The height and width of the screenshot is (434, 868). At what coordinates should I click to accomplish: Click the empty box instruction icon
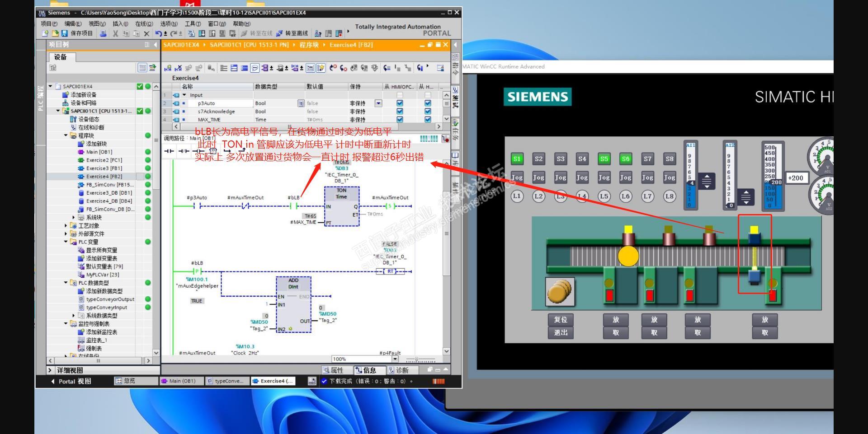[x=212, y=151]
